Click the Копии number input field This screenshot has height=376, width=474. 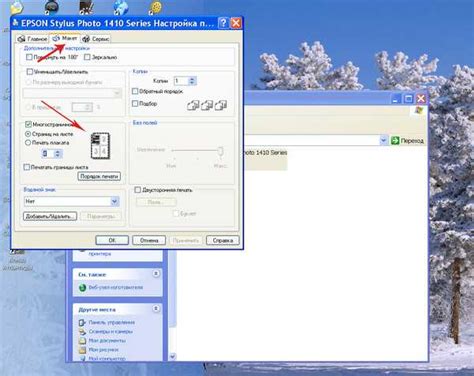pos(181,81)
